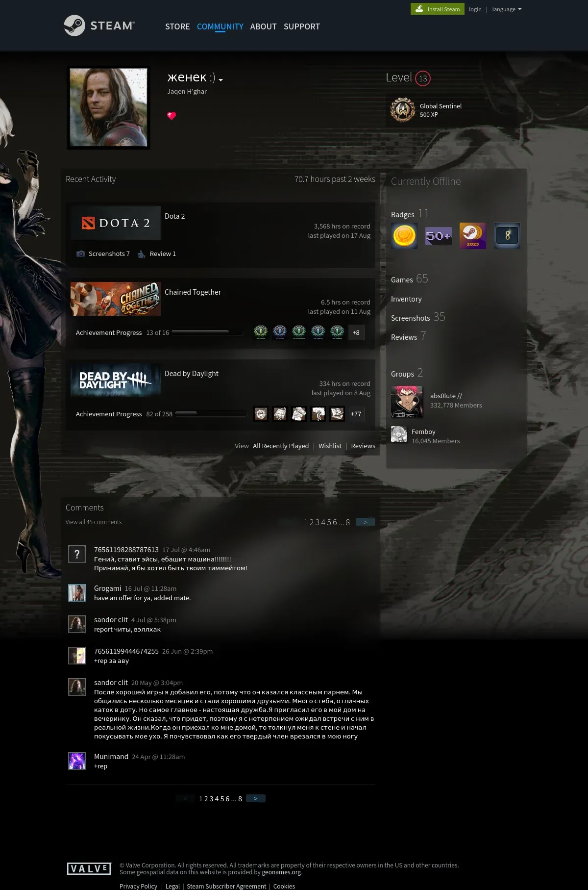View fourth Dead by Daylight achievement icon
This screenshot has width=588, height=890.
coord(318,414)
